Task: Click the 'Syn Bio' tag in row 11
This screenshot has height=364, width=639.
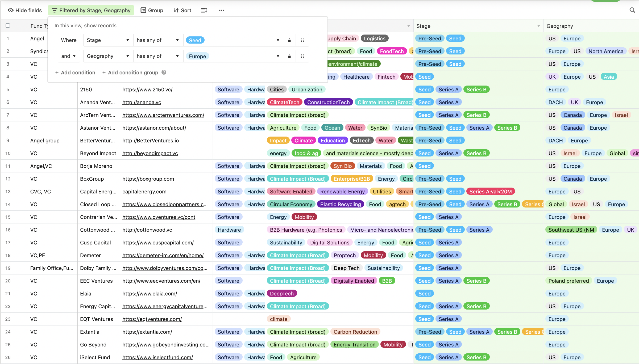Action: click(x=342, y=166)
